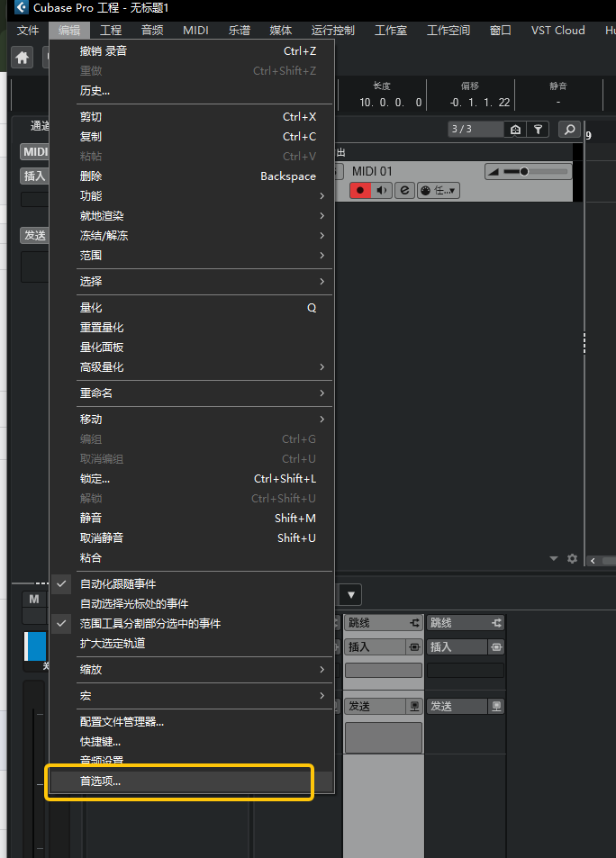Click the small triangle next to track gear

pos(554,559)
